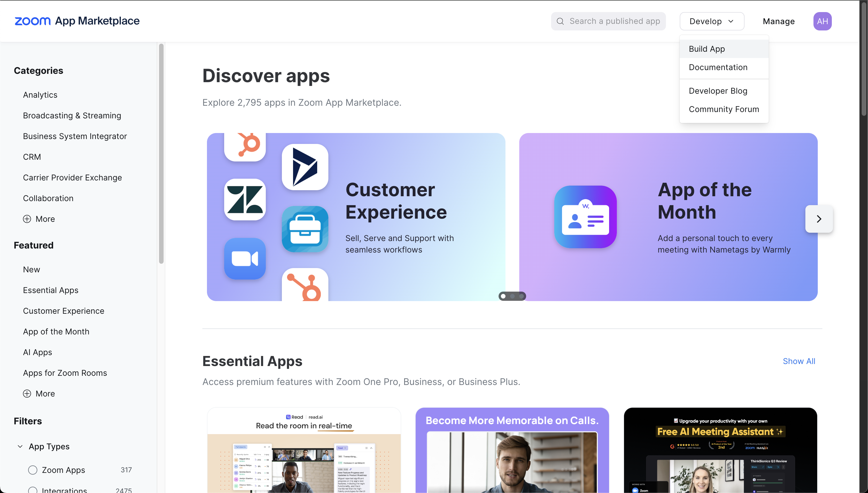This screenshot has width=868, height=493.
Task: Click the AH user avatar icon
Action: pyautogui.click(x=822, y=21)
